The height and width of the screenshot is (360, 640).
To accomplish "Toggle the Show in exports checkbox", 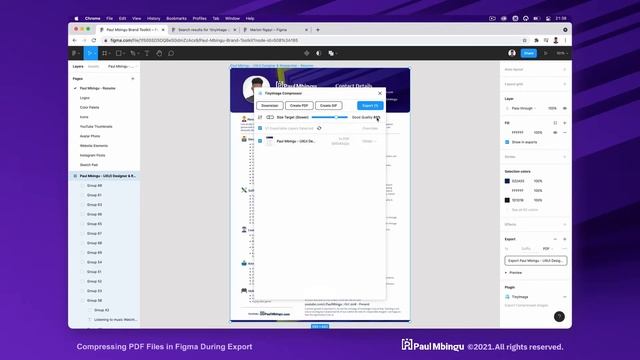I will [507, 142].
